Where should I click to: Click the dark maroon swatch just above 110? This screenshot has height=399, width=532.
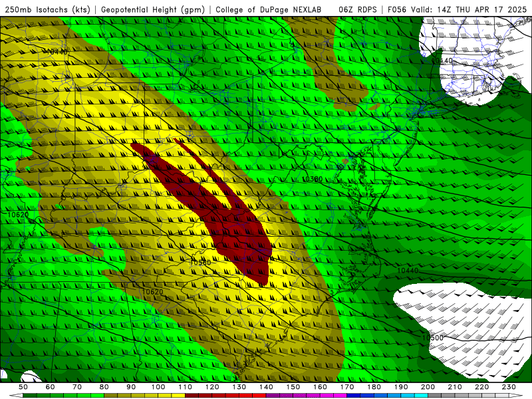coord(192,396)
